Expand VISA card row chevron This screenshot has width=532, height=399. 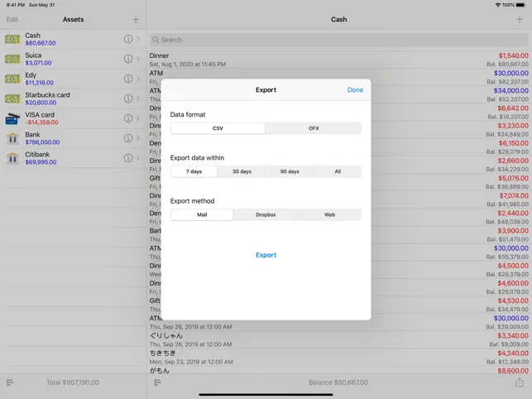(138, 118)
